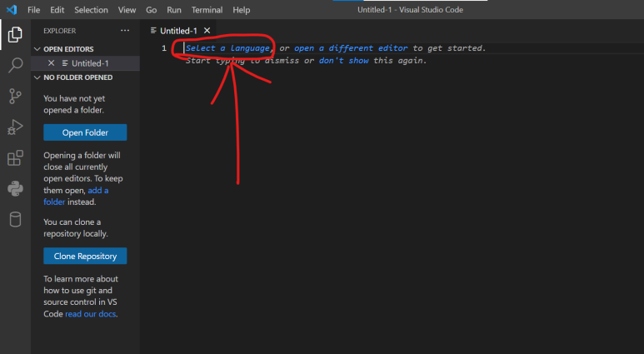
Task: Open the Help menu
Action: pos(241,10)
